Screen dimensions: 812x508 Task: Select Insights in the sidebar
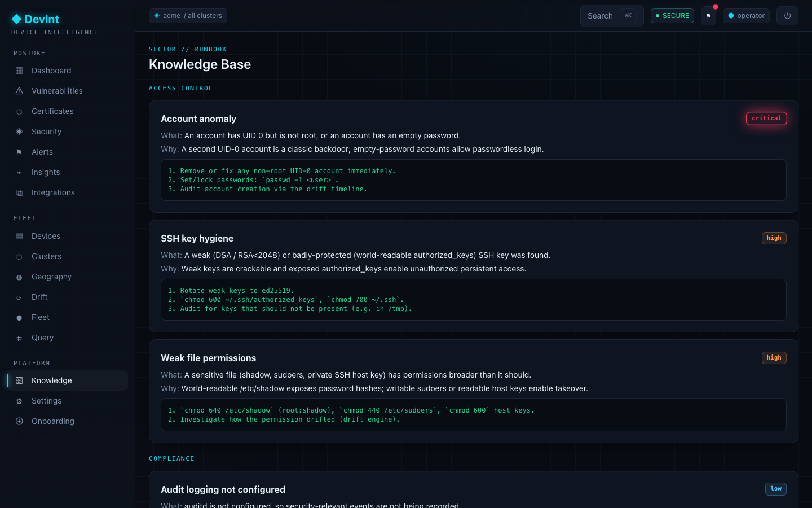(68, 172)
